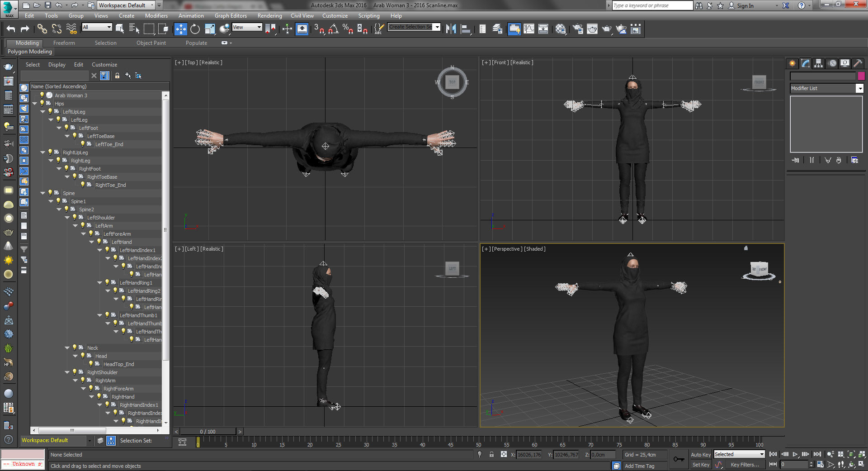868x471 pixels.
Task: Activate the Select and Rotate tool
Action: 195,29
